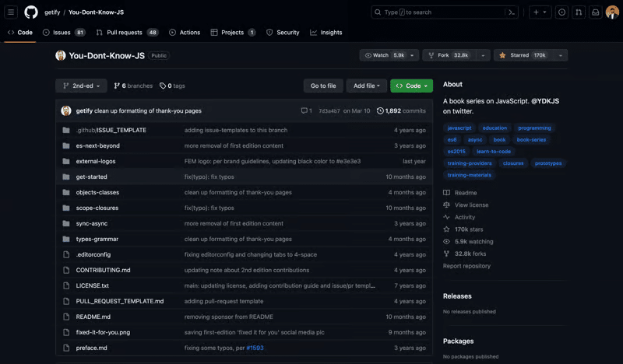Open the Add file dropdown
This screenshot has height=364, width=623.
pyautogui.click(x=366, y=86)
